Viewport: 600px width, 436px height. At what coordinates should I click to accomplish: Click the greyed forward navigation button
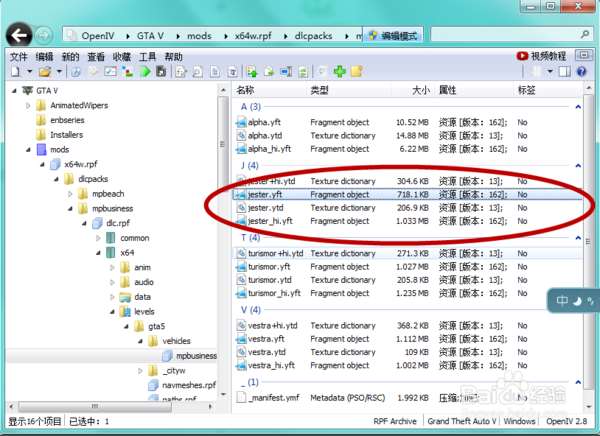(44, 36)
